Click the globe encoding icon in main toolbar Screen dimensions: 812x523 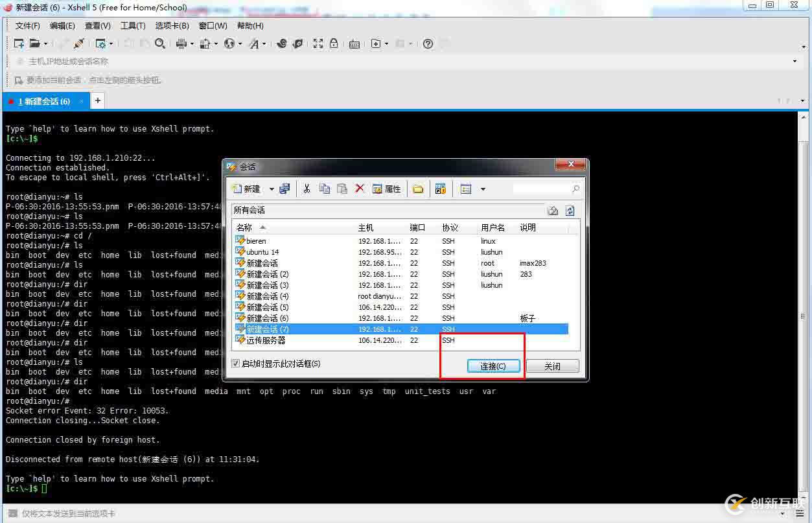click(x=229, y=43)
